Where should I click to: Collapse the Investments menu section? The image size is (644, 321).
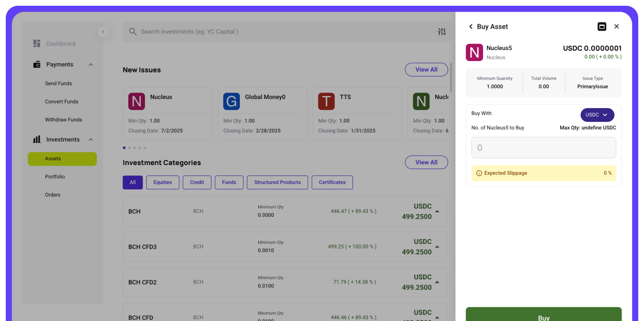[x=91, y=139]
